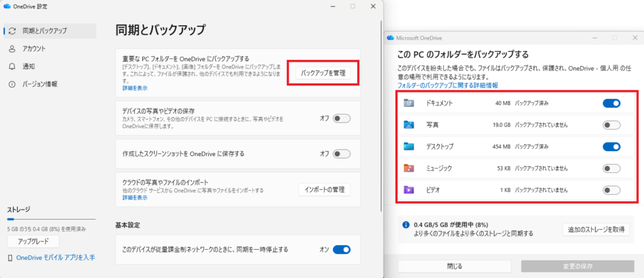Toggle screenshot saving to OneDrive switch
Viewport: 644px width, 278px height.
point(341,153)
